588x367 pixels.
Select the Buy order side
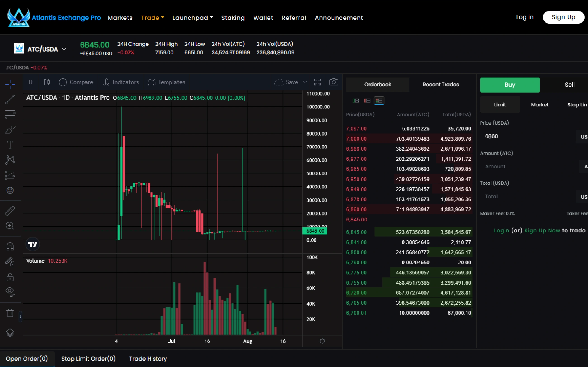(x=510, y=85)
